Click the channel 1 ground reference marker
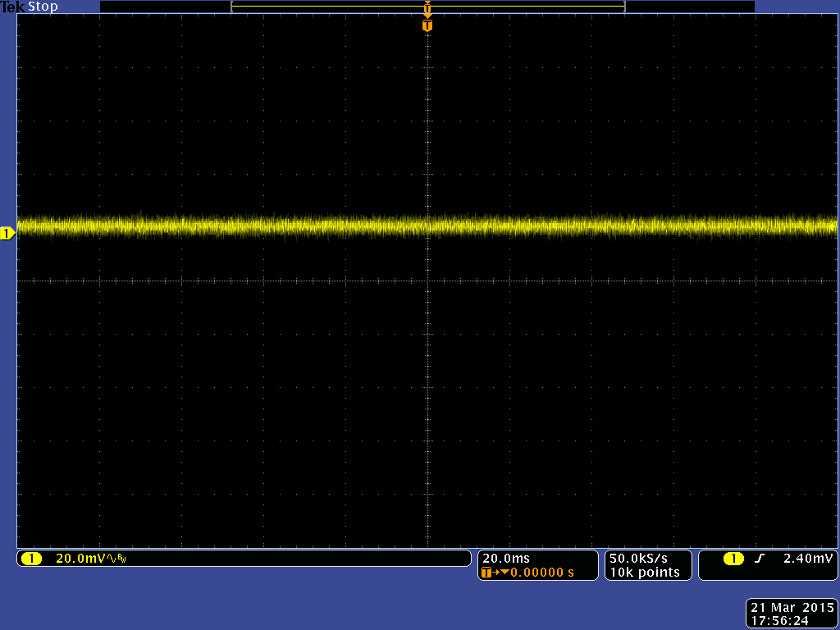Screen dimensions: 840x630 (x=7, y=233)
